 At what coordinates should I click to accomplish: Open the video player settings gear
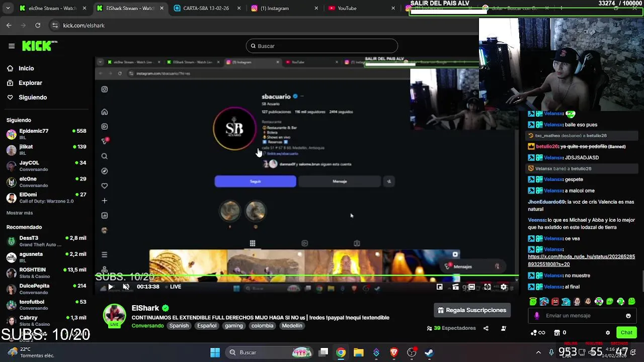pyautogui.click(x=504, y=287)
